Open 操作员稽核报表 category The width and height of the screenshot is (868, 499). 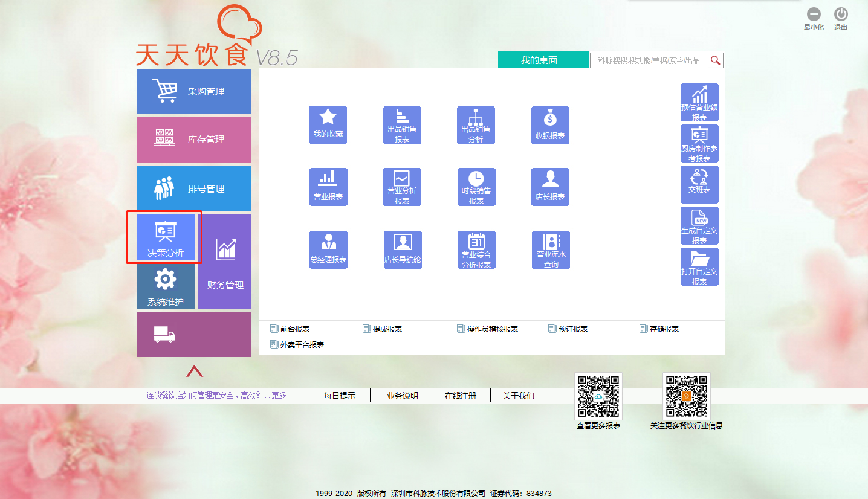pyautogui.click(x=488, y=329)
